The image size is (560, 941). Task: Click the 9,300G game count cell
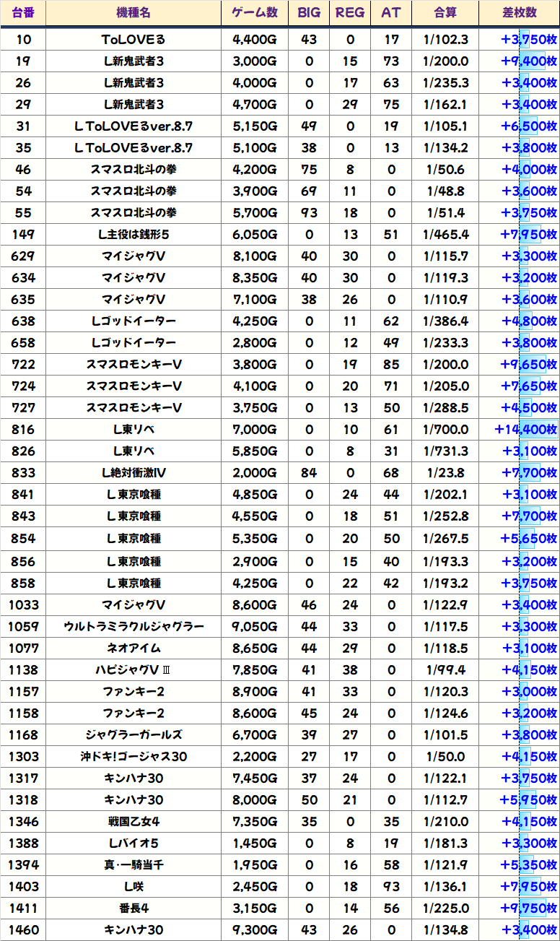[255, 930]
